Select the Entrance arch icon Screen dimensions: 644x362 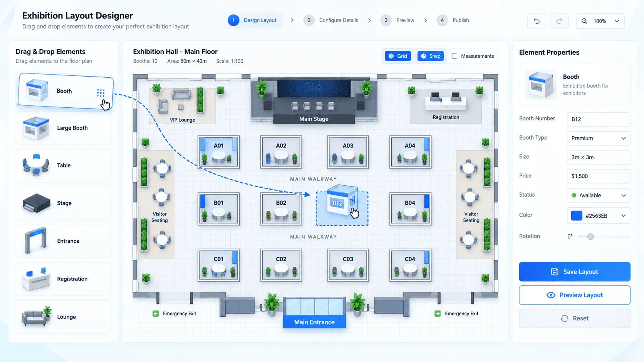(x=36, y=240)
